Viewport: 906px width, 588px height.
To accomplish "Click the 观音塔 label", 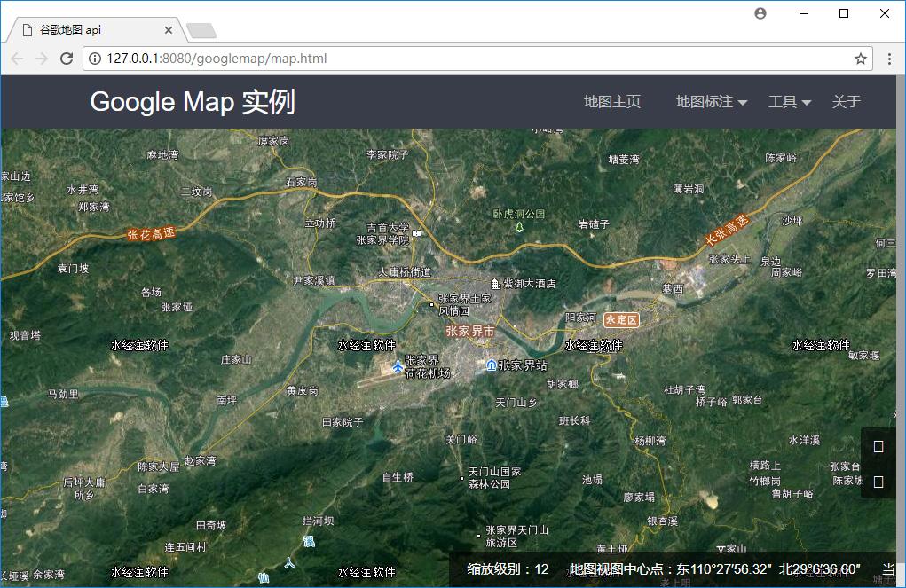I will coord(26,335).
